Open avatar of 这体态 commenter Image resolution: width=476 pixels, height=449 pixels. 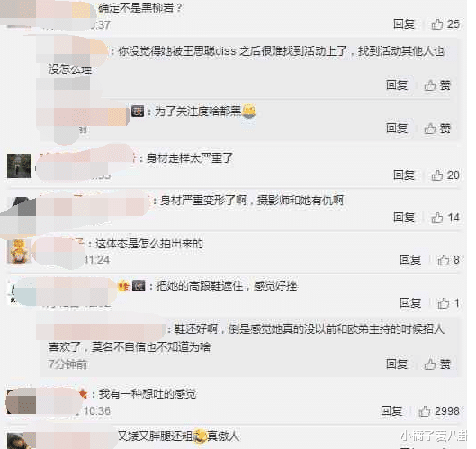pos(19,251)
